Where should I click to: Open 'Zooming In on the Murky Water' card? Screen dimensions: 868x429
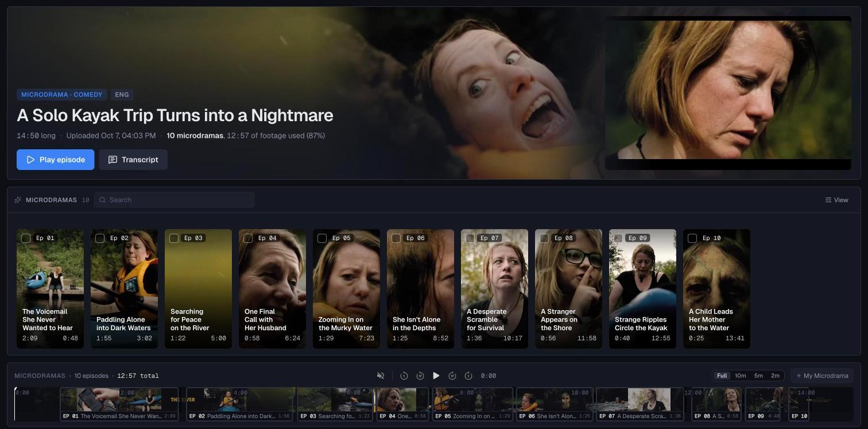click(346, 289)
